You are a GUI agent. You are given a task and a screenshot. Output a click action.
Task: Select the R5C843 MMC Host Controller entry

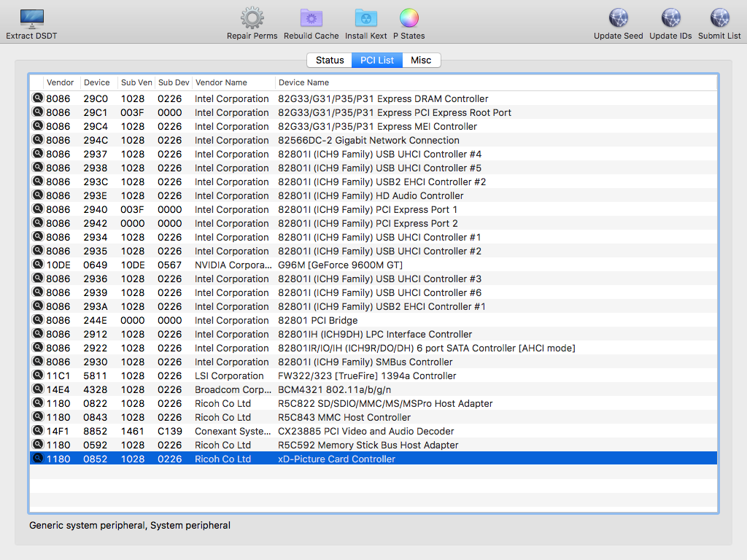(373, 417)
